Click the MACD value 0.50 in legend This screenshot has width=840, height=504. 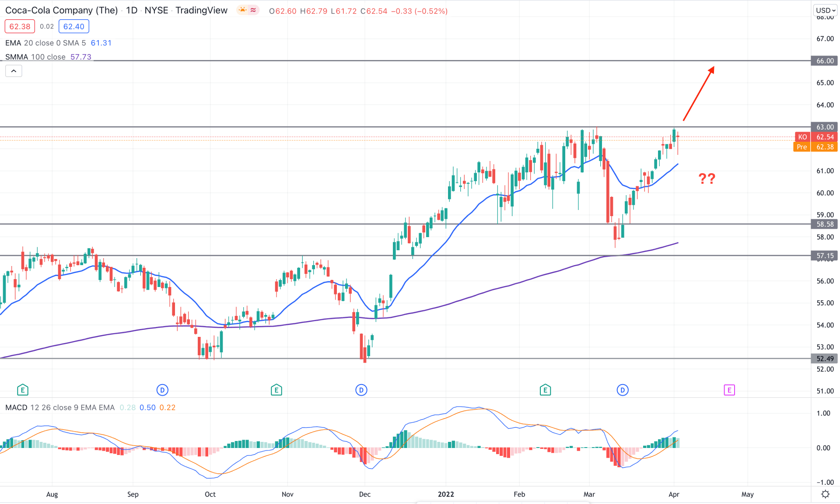[147, 407]
